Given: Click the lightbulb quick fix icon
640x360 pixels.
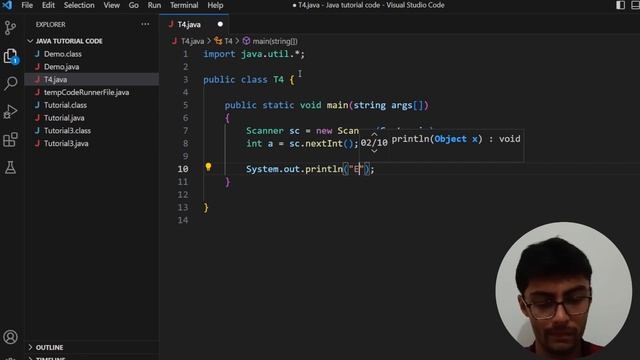Looking at the screenshot, I should (208, 167).
